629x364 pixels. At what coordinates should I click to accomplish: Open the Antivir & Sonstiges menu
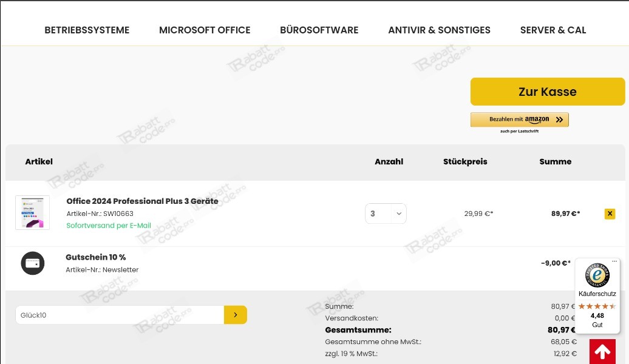click(x=439, y=30)
